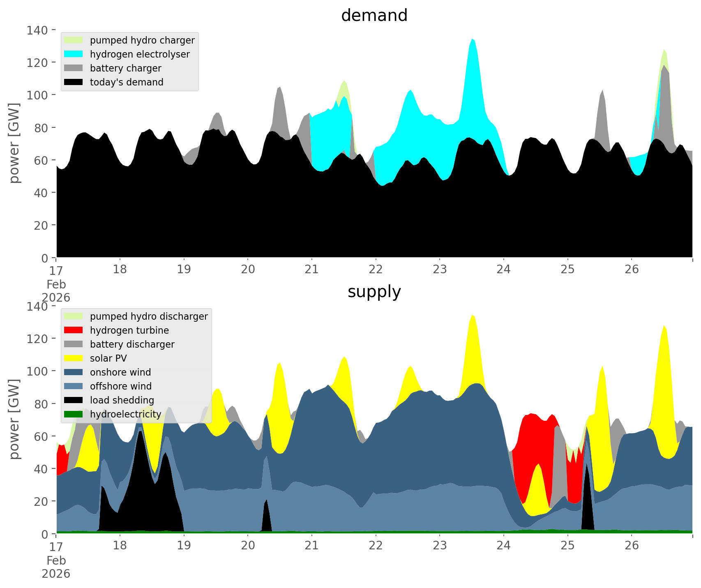
Task: Click the supply chart's power [GW] axis label
Action: pos(14,419)
